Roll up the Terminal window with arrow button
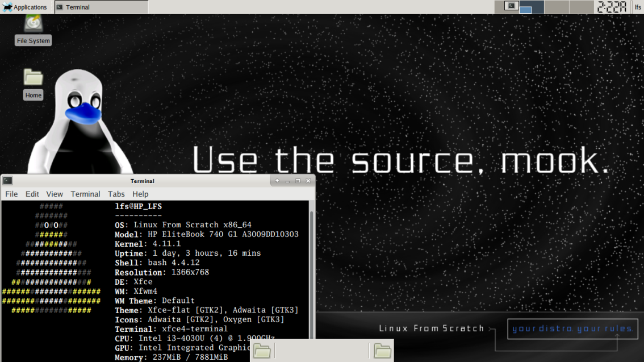Screen dimensions: 644x362 click(277, 181)
